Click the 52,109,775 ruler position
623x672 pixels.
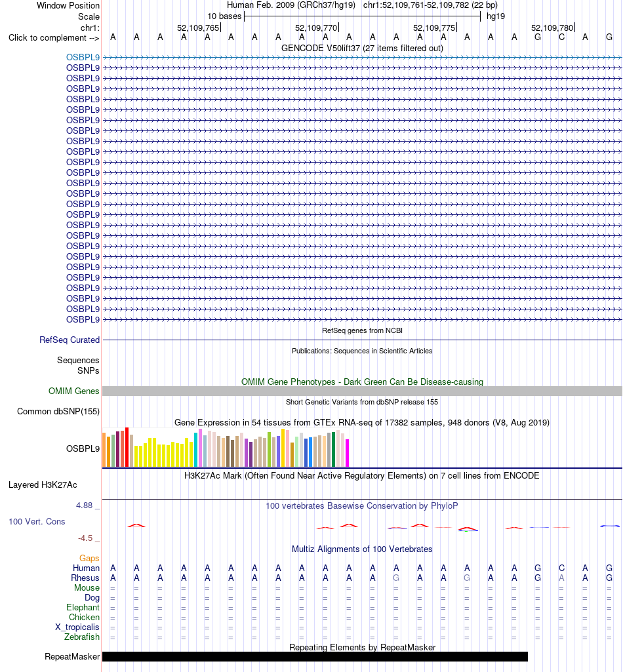pos(434,28)
